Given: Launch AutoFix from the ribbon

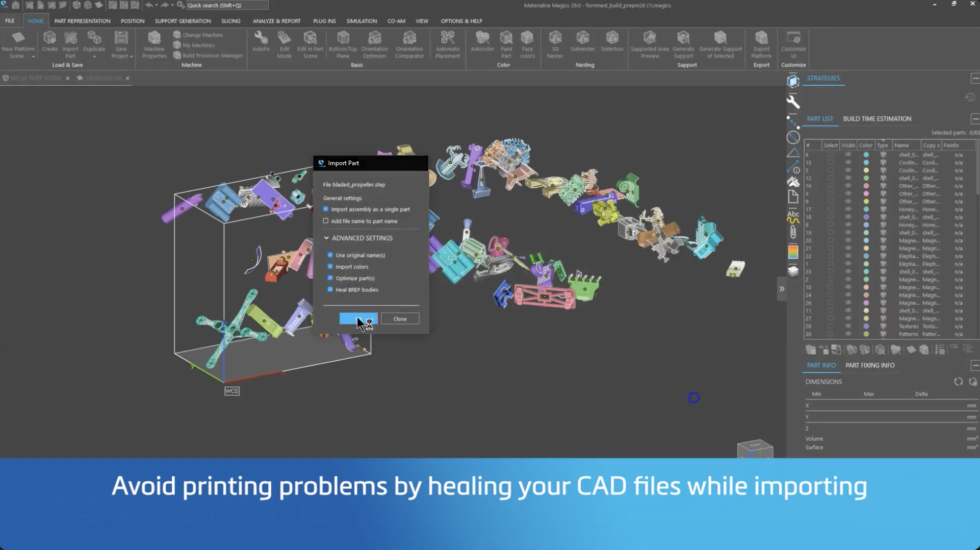Looking at the screenshot, I should (261, 41).
